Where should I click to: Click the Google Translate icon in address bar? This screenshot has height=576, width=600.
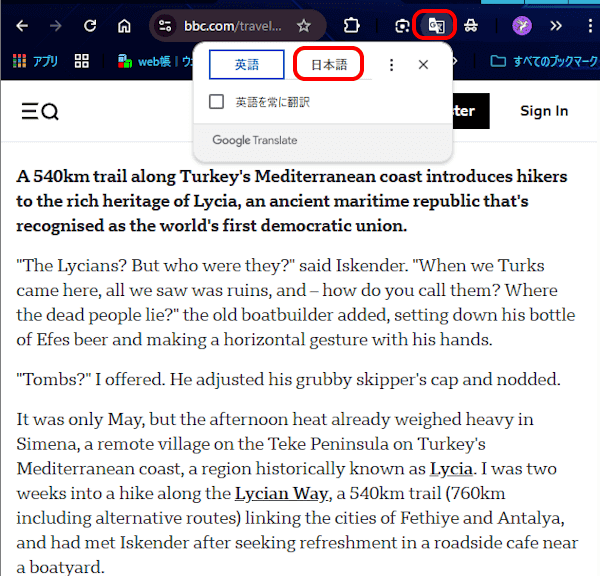click(x=435, y=25)
